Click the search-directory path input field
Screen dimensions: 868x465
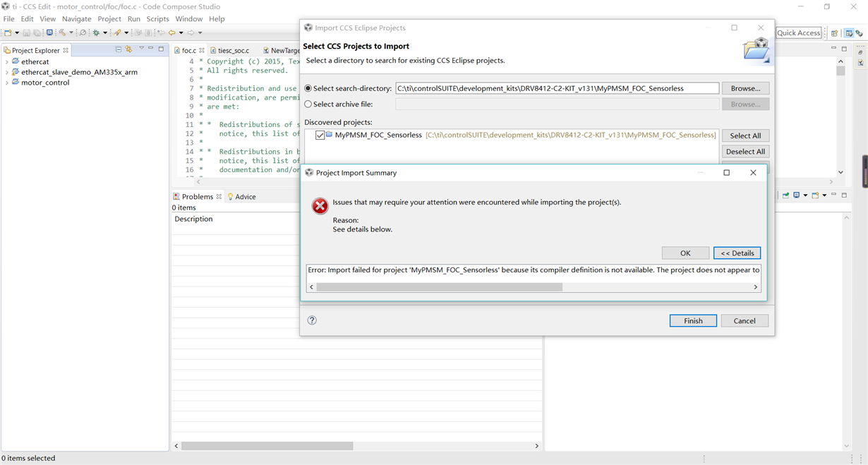coord(557,88)
